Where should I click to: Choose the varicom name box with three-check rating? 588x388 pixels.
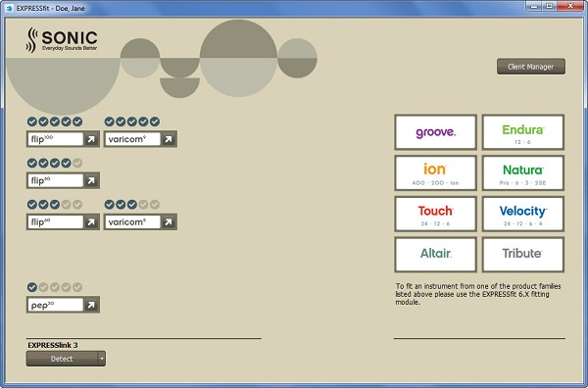tap(132, 222)
